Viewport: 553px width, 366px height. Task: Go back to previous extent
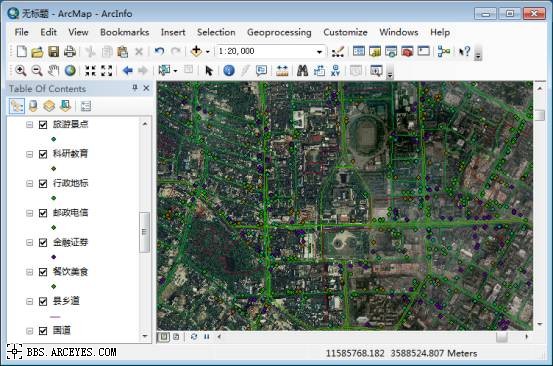[127, 71]
